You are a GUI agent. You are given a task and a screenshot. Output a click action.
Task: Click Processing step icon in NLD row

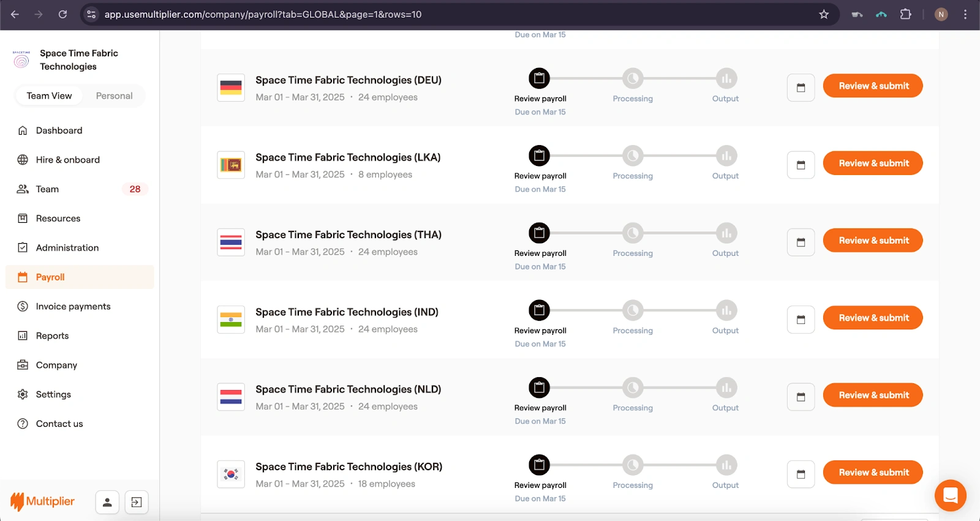pos(633,388)
